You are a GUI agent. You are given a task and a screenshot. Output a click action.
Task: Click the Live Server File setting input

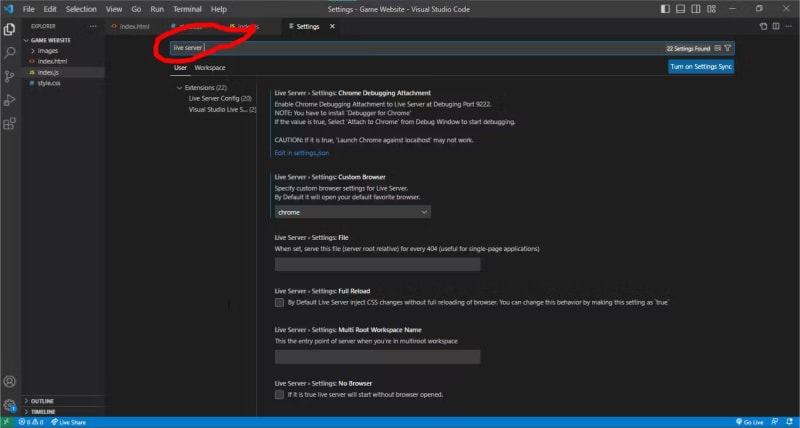(378, 264)
